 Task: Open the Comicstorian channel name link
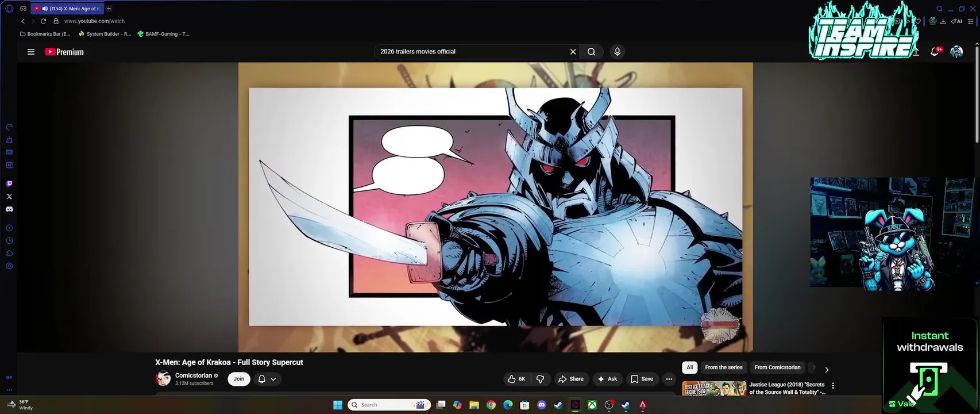[x=194, y=375]
